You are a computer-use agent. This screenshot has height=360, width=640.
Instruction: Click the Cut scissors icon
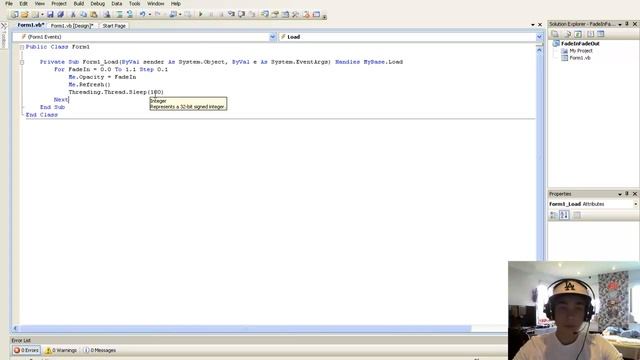click(73, 15)
